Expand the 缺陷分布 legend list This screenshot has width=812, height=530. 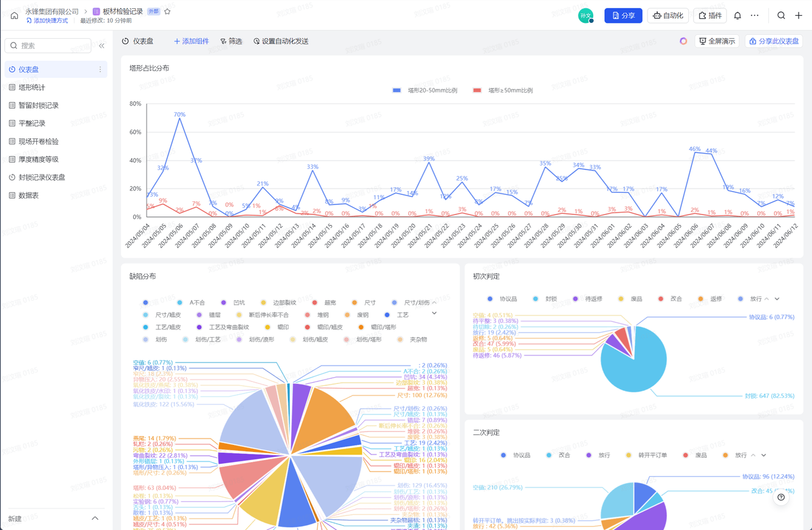coord(435,313)
